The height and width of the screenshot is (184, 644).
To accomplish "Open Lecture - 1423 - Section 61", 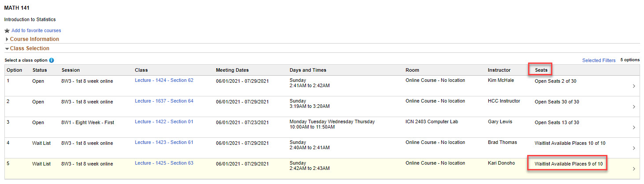I will [x=164, y=142].
